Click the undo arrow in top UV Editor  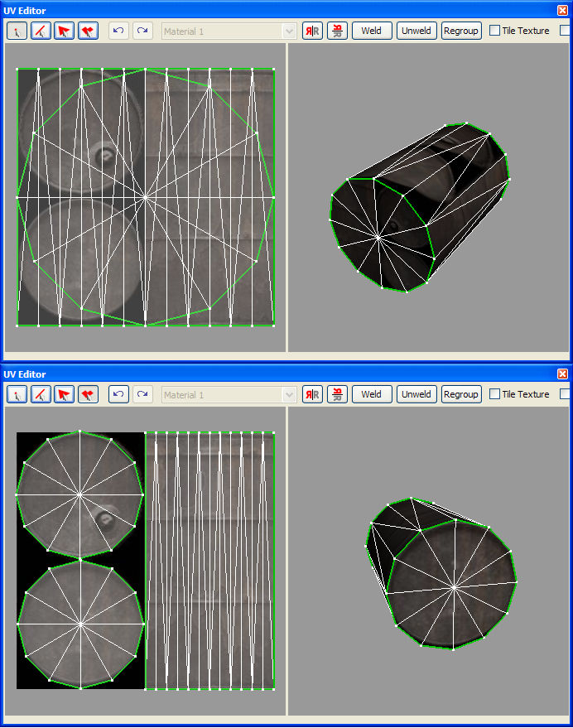tap(118, 31)
